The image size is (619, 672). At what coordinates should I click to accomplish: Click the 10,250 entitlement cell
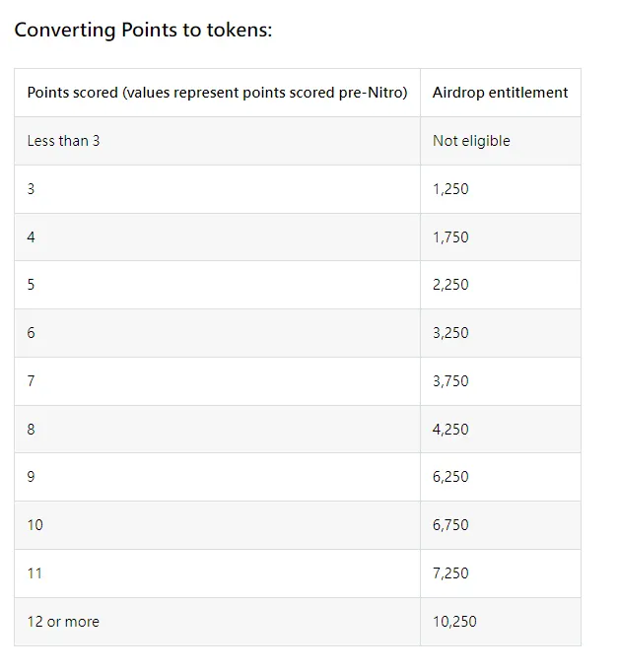click(x=454, y=622)
